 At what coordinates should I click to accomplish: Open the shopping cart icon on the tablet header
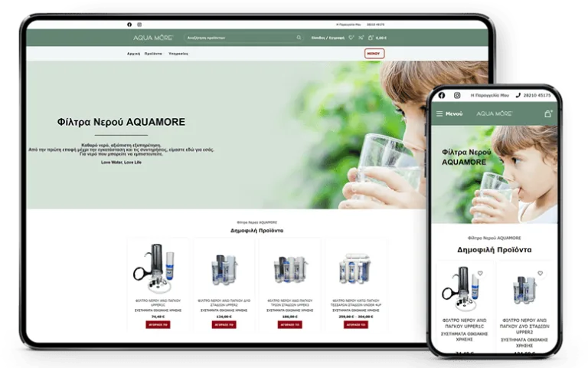[371, 38]
